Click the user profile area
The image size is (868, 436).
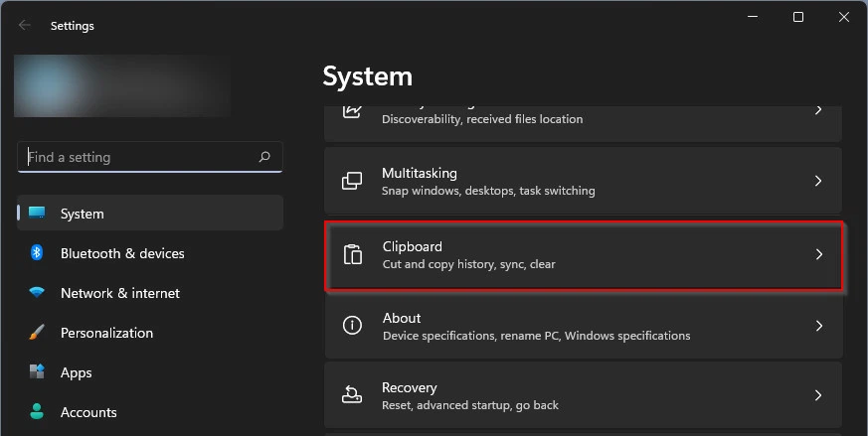pyautogui.click(x=123, y=85)
